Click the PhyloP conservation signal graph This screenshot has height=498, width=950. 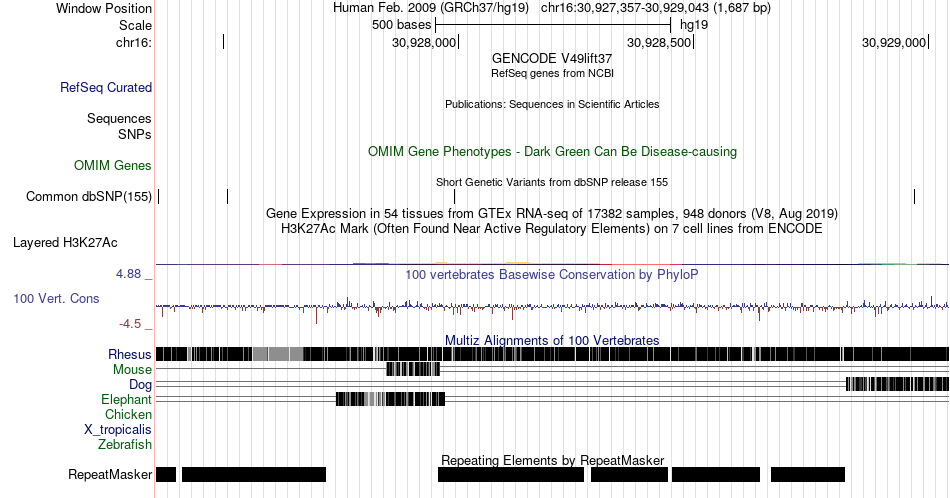553,307
